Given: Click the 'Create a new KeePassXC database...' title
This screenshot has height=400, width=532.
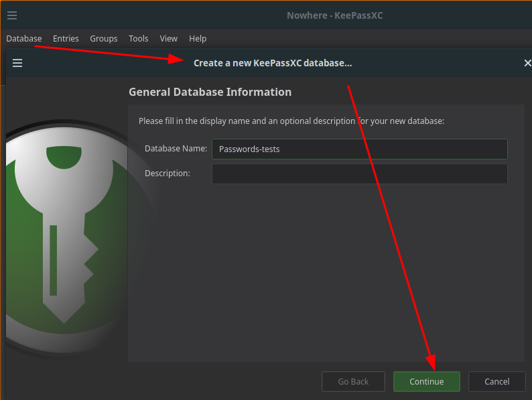Looking at the screenshot, I should [273, 63].
